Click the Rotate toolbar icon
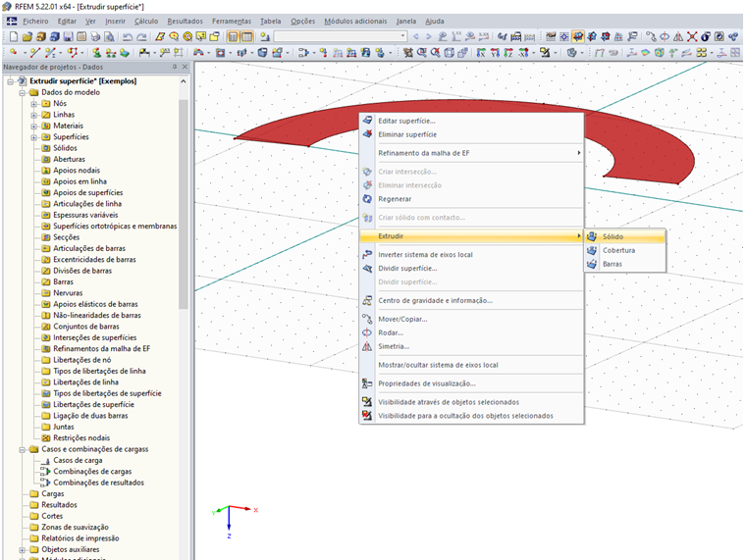746x560 pixels. coord(665,36)
